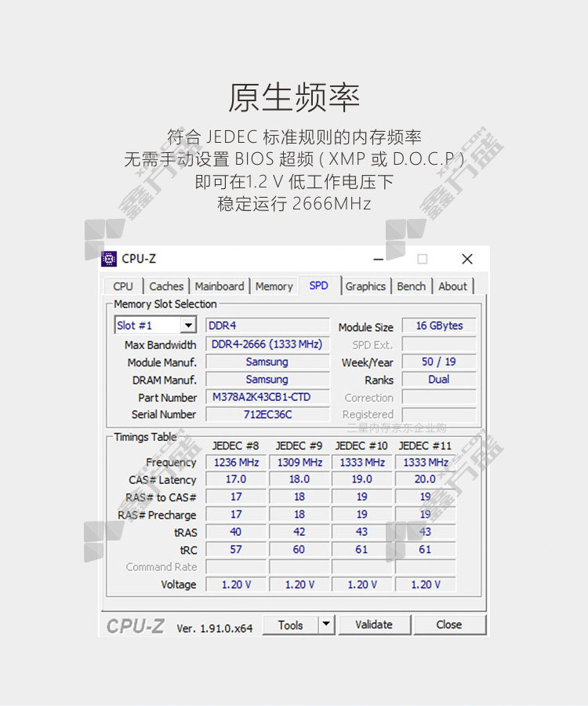Click the JEDEC #9 column header

point(299,446)
